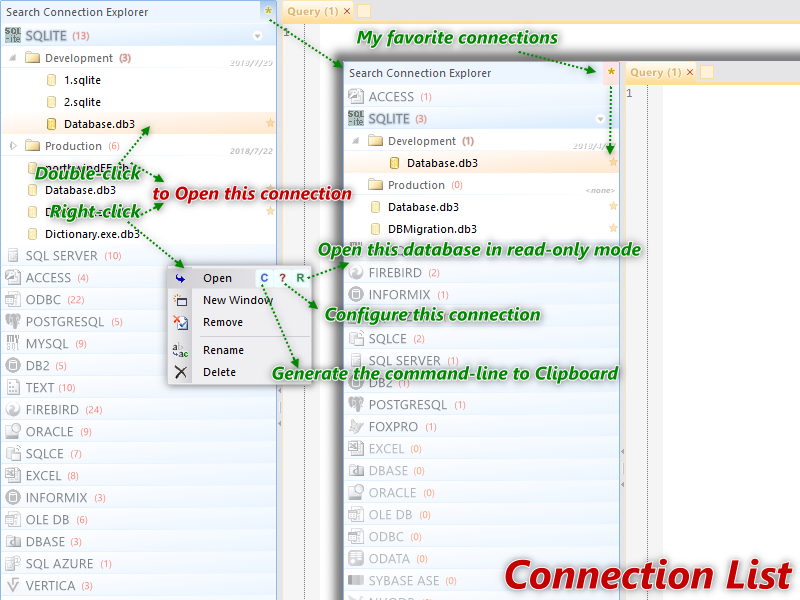Focus the right Search Connection Explorer field
The height and width of the screenshot is (600, 800).
(x=475, y=73)
